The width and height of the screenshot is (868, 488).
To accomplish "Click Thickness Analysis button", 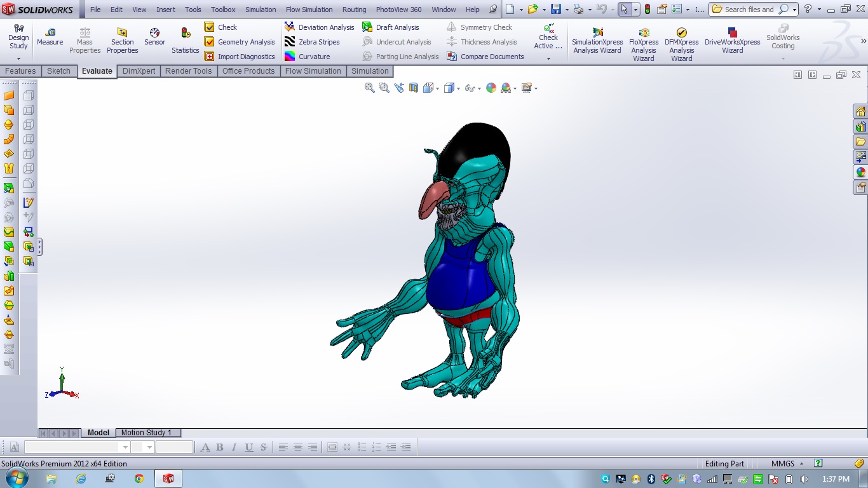I will coord(482,42).
